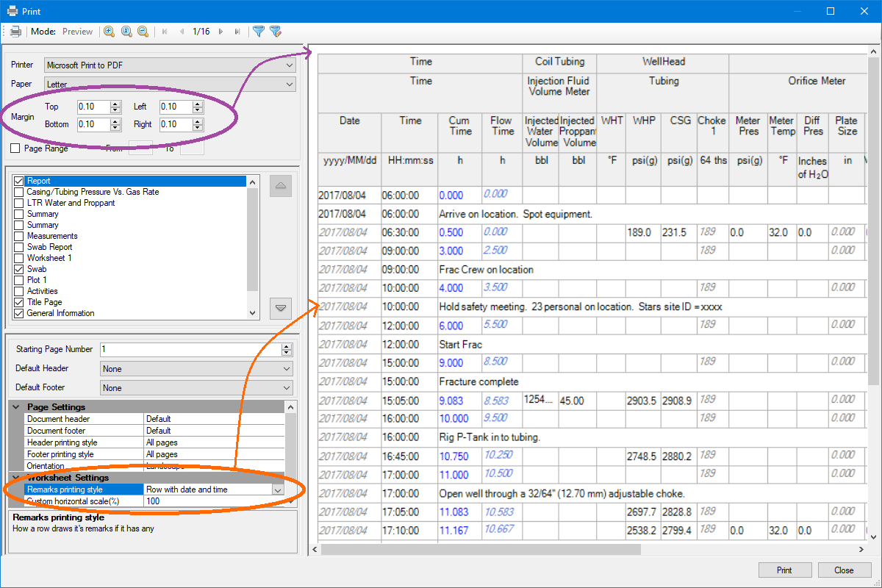Click the Print window title bar icon
This screenshot has width=882, height=588.
(x=12, y=11)
